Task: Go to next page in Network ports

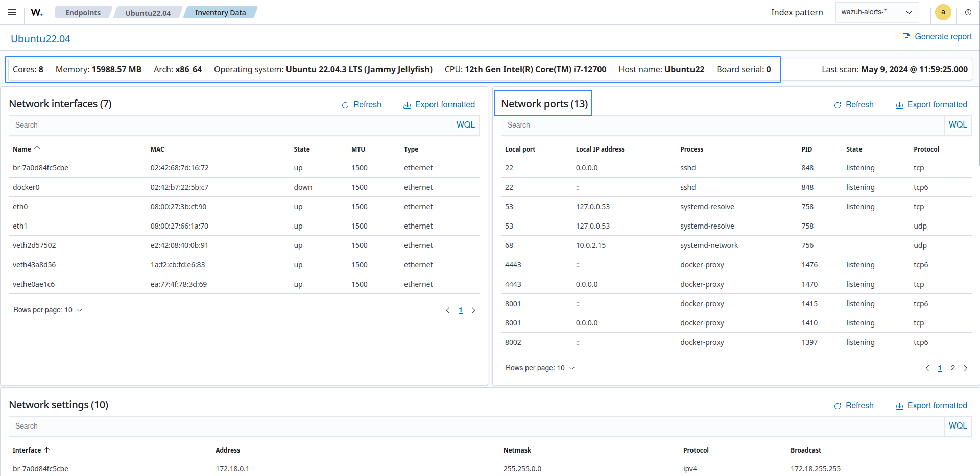Action: click(966, 368)
